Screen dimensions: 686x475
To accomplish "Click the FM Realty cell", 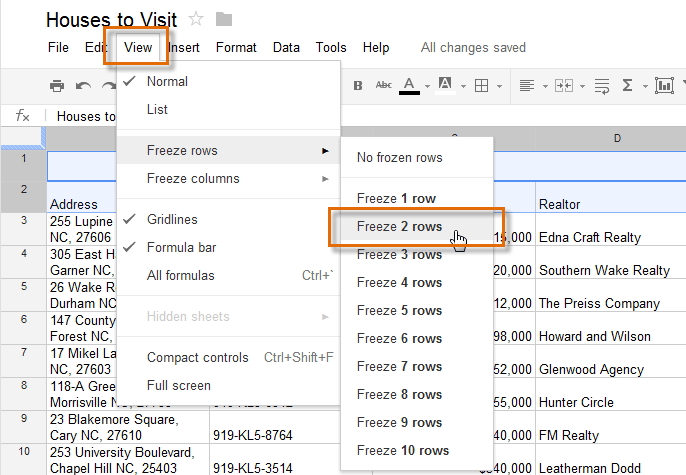I will coord(611,427).
